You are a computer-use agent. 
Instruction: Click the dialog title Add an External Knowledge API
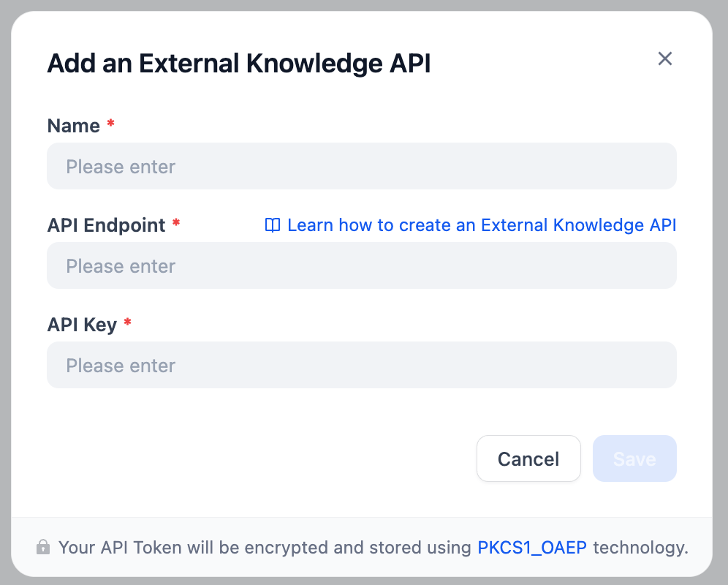click(x=238, y=64)
